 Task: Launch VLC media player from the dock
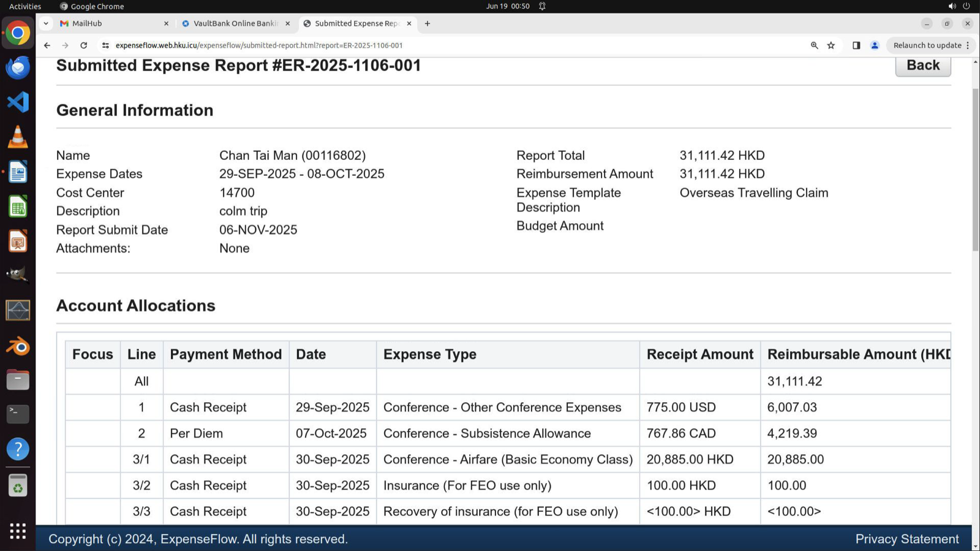18,137
